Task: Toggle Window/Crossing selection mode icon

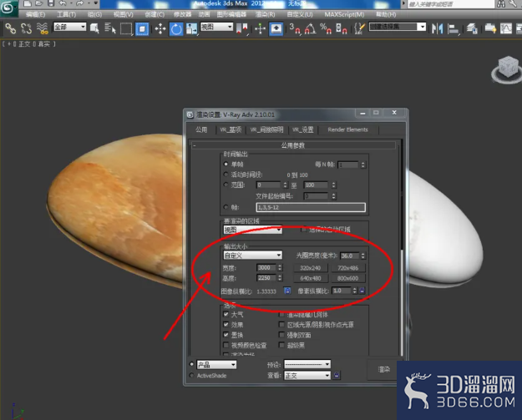Action: coord(142,29)
